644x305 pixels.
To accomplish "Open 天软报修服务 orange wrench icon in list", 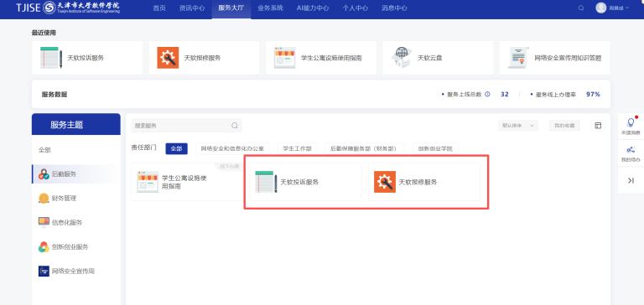I will [385, 182].
